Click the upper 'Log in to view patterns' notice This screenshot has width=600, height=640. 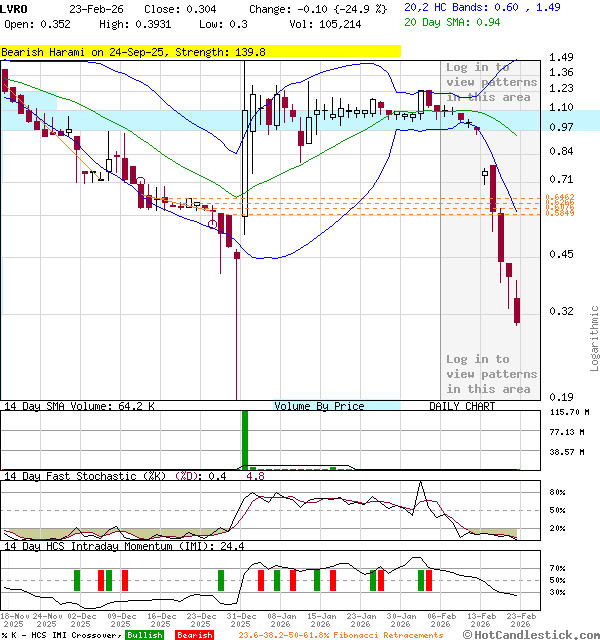[491, 82]
